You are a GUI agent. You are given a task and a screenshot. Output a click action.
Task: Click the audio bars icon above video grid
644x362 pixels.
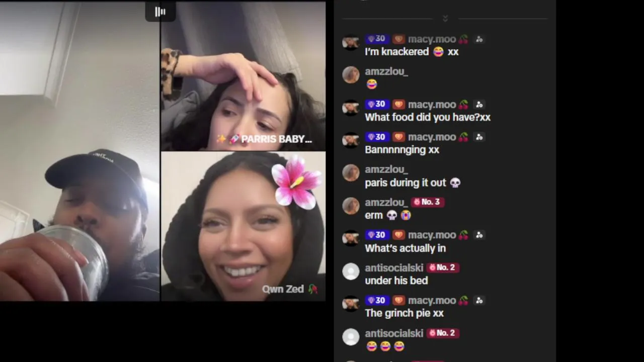[x=160, y=12]
